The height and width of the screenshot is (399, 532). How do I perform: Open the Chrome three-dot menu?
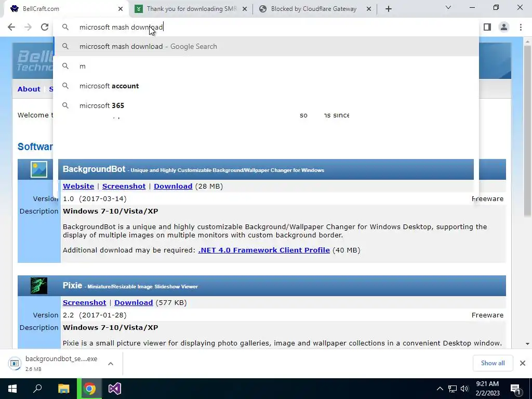[521, 27]
